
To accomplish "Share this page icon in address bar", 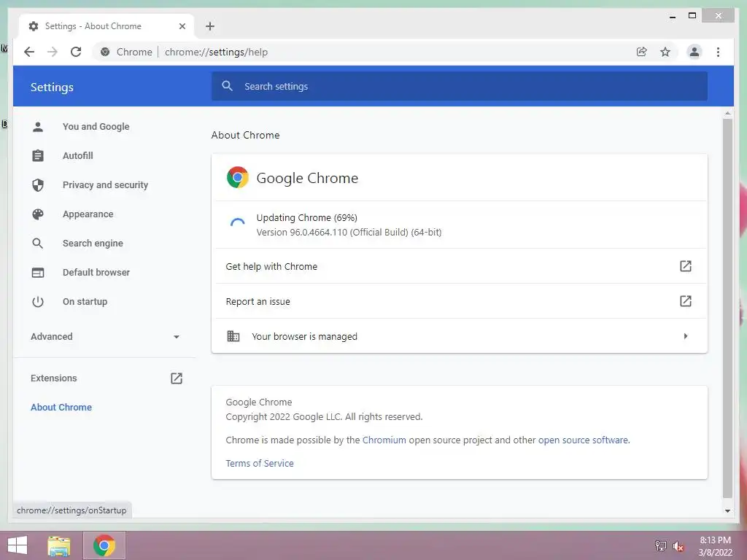I will click(642, 52).
